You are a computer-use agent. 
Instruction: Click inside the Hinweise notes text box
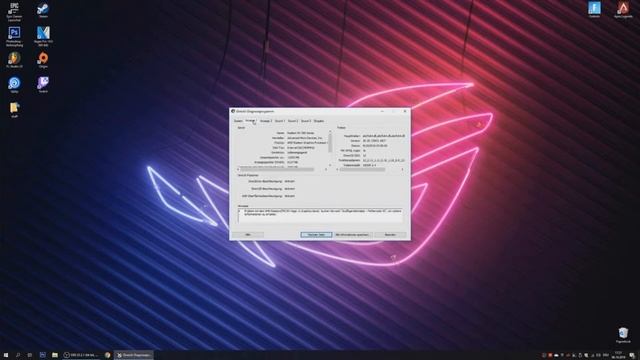tap(320, 215)
